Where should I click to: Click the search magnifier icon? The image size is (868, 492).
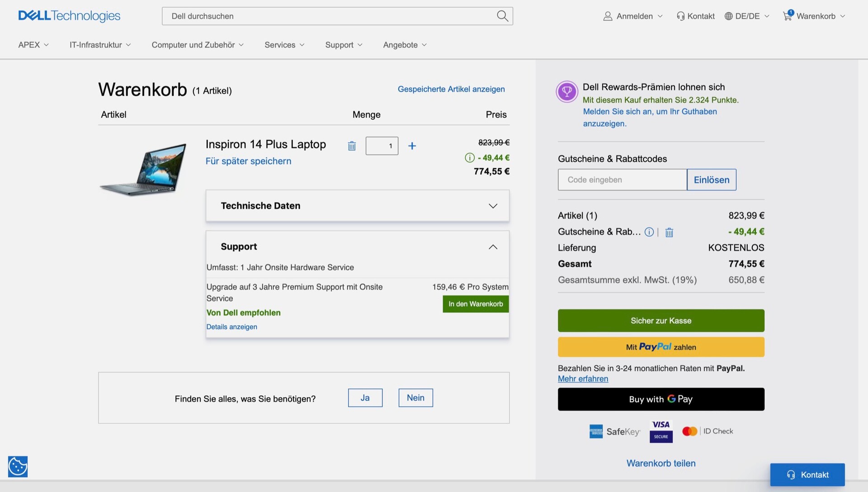coord(502,16)
